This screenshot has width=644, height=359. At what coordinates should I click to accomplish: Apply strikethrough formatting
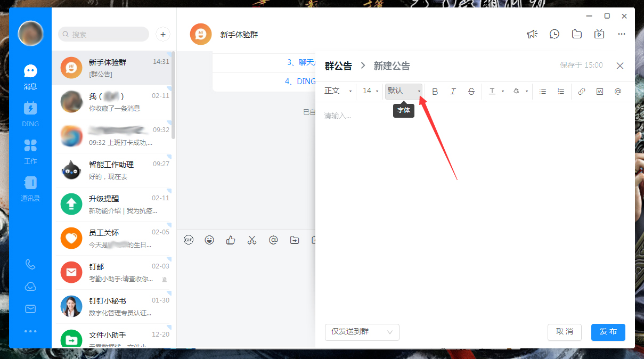coord(471,91)
